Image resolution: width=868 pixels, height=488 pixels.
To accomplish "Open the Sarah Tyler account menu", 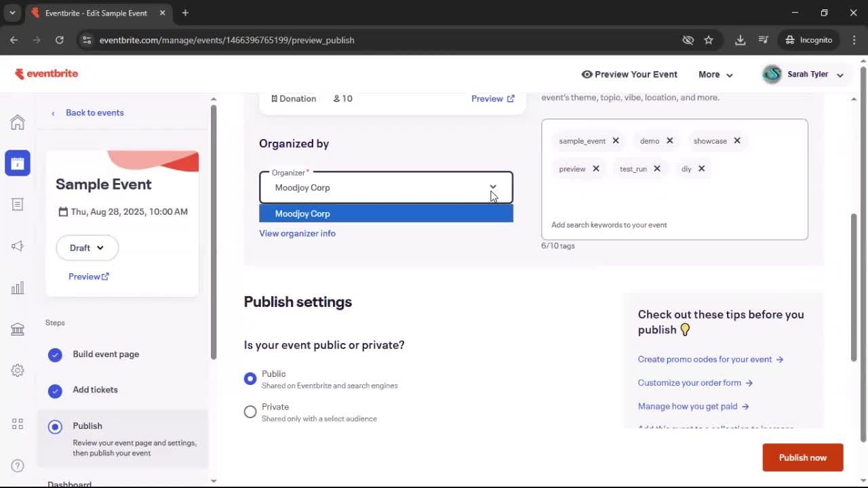I will click(x=803, y=75).
